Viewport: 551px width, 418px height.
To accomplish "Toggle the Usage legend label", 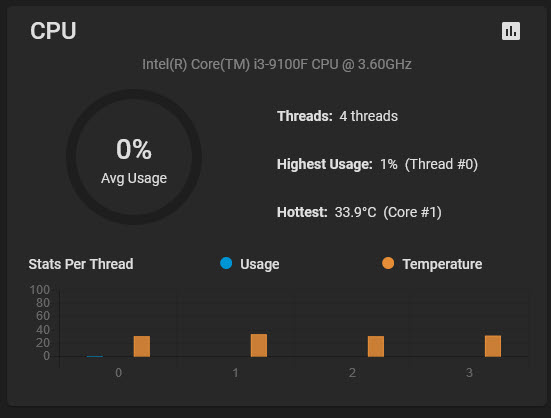I will (260, 264).
